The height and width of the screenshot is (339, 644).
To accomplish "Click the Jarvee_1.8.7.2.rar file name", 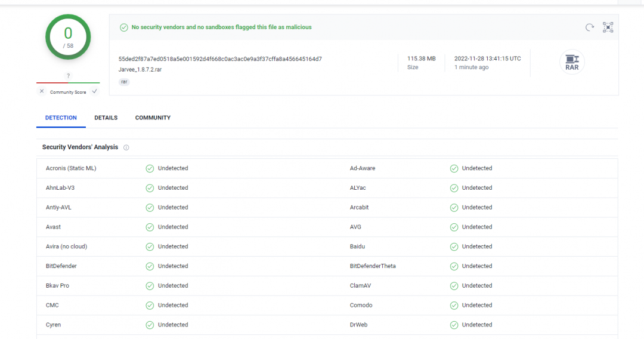I will (140, 69).
